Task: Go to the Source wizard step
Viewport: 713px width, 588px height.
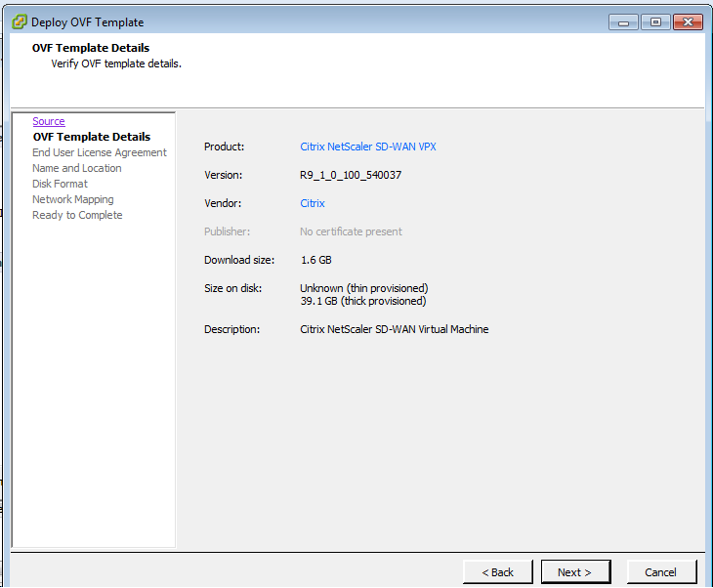Action: (x=49, y=121)
